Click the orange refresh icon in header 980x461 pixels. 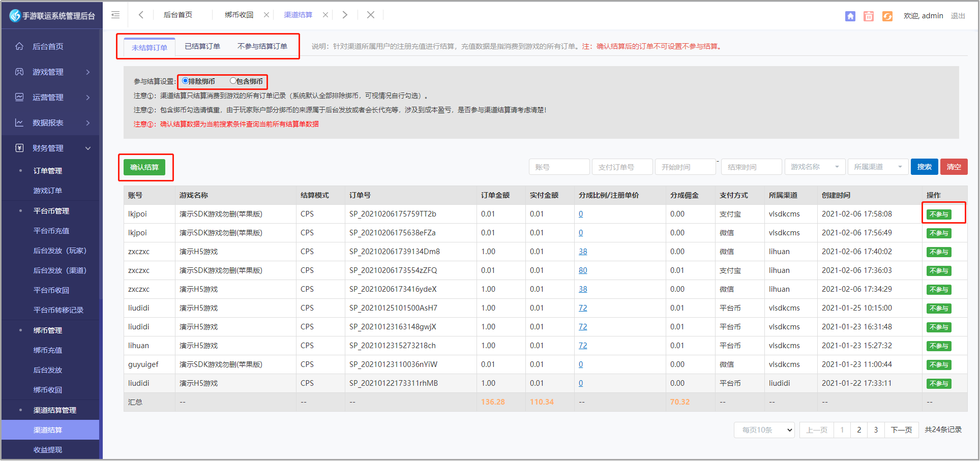click(x=887, y=16)
